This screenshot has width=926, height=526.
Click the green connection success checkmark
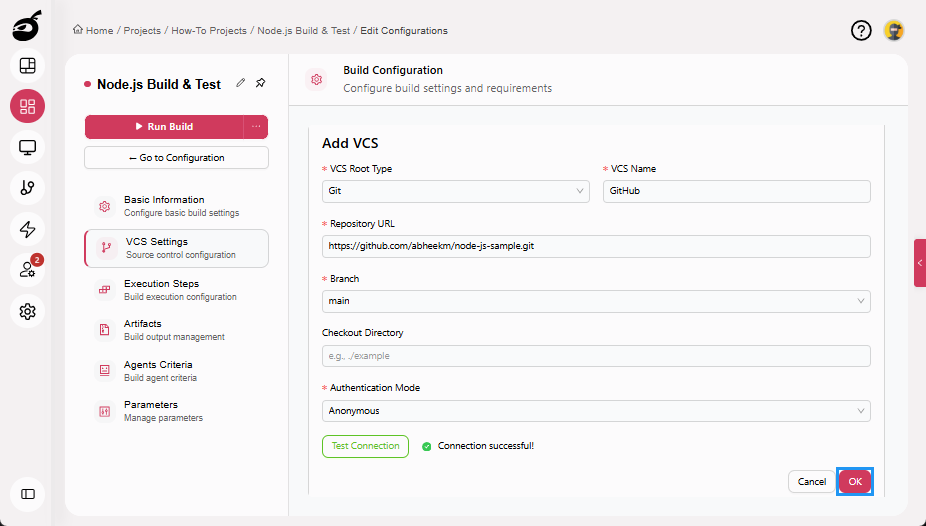pos(426,447)
